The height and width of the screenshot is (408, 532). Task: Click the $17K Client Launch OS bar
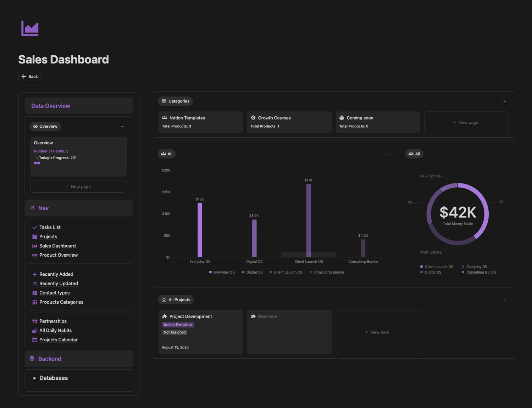click(x=309, y=220)
